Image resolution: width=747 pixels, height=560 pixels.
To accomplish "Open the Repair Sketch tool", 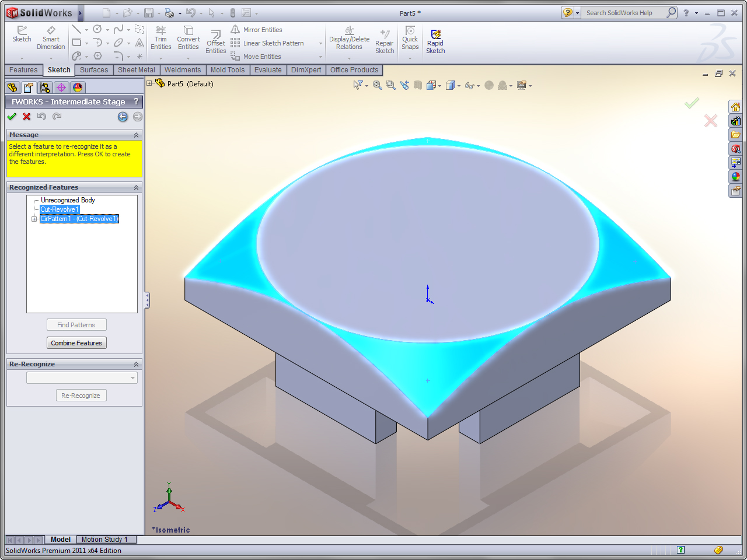I will click(x=384, y=41).
